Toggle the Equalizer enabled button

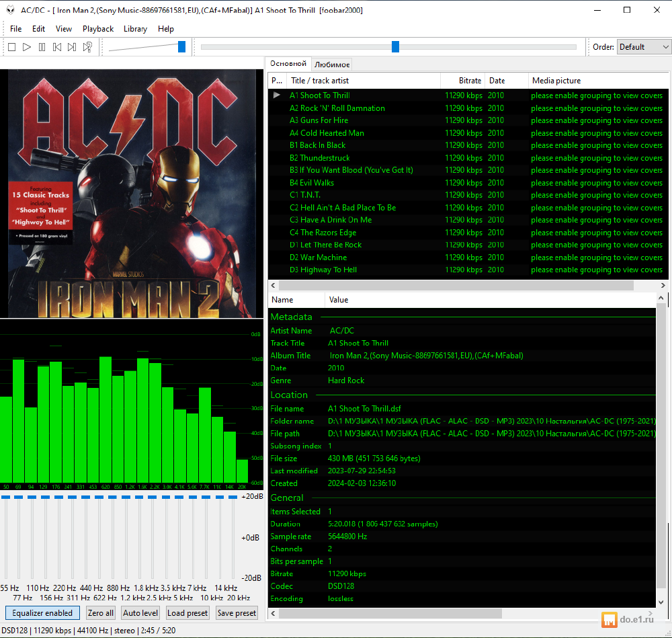coord(42,613)
